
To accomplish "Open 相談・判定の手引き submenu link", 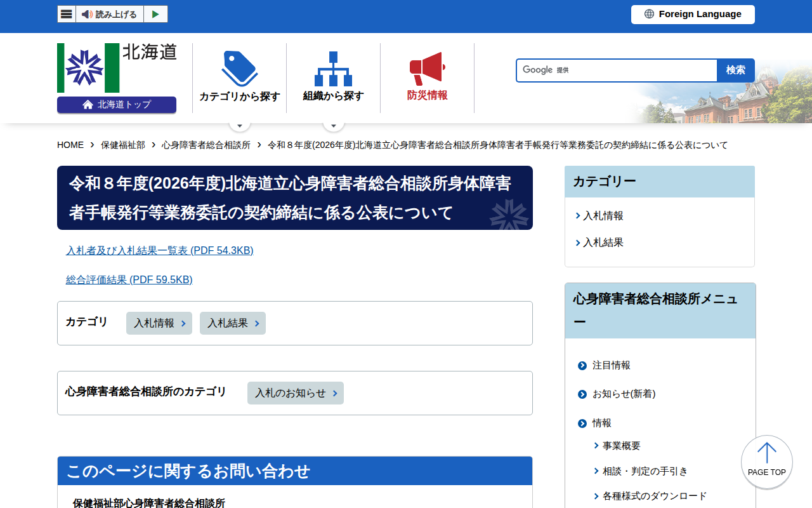I will pyautogui.click(x=645, y=471).
